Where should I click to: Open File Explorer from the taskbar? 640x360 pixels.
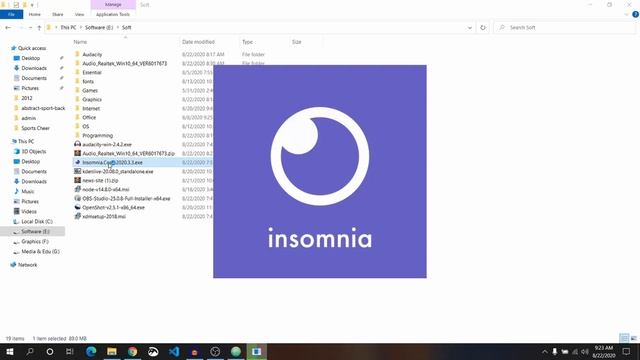[111, 351]
